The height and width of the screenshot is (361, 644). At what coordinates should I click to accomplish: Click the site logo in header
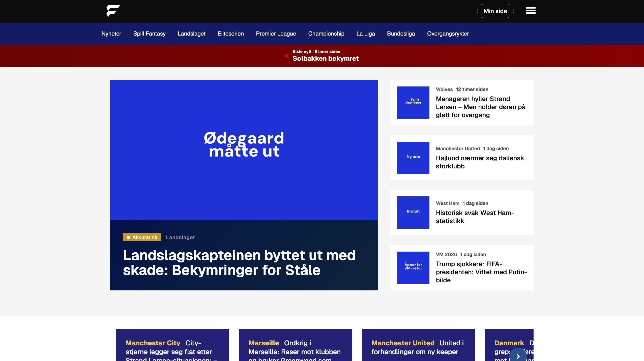[113, 11]
